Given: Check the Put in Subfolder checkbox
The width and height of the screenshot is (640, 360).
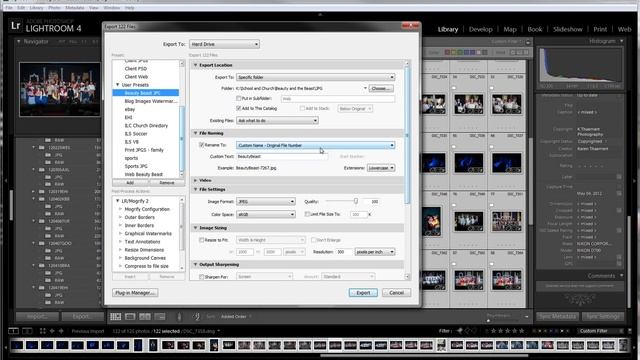Looking at the screenshot, I should 239,98.
